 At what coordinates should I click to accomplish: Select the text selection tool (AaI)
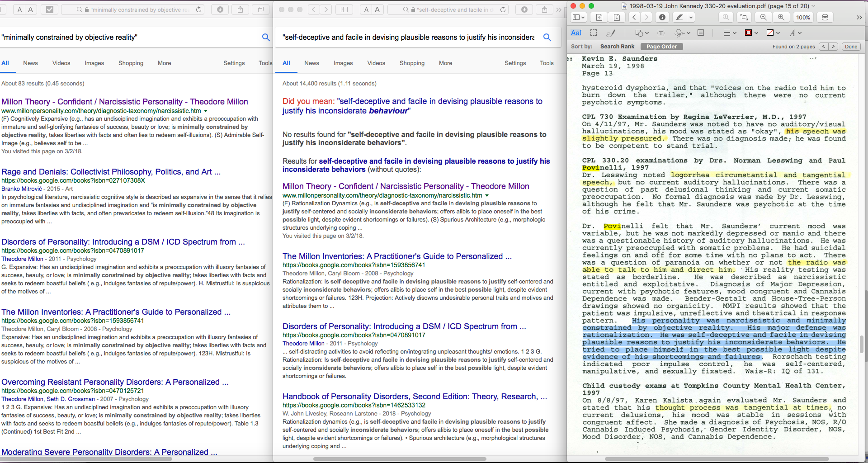click(576, 33)
